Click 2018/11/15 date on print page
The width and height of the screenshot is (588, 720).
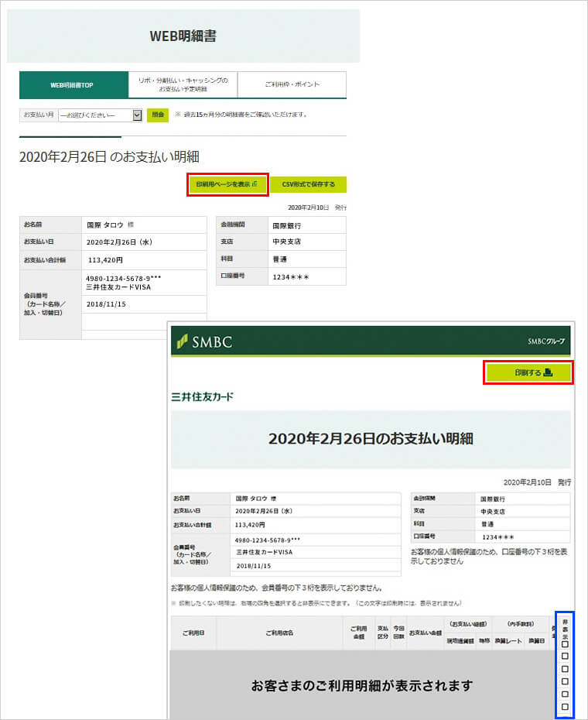click(x=253, y=566)
